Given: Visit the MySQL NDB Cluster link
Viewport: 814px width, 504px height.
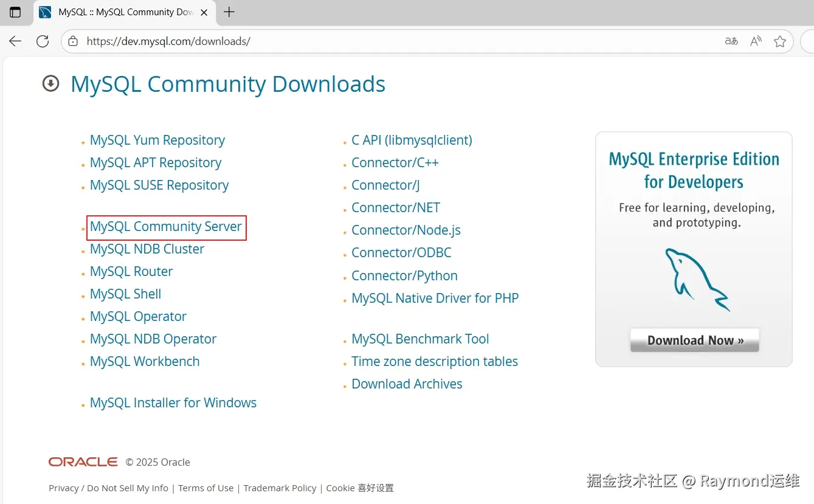Looking at the screenshot, I should [147, 249].
